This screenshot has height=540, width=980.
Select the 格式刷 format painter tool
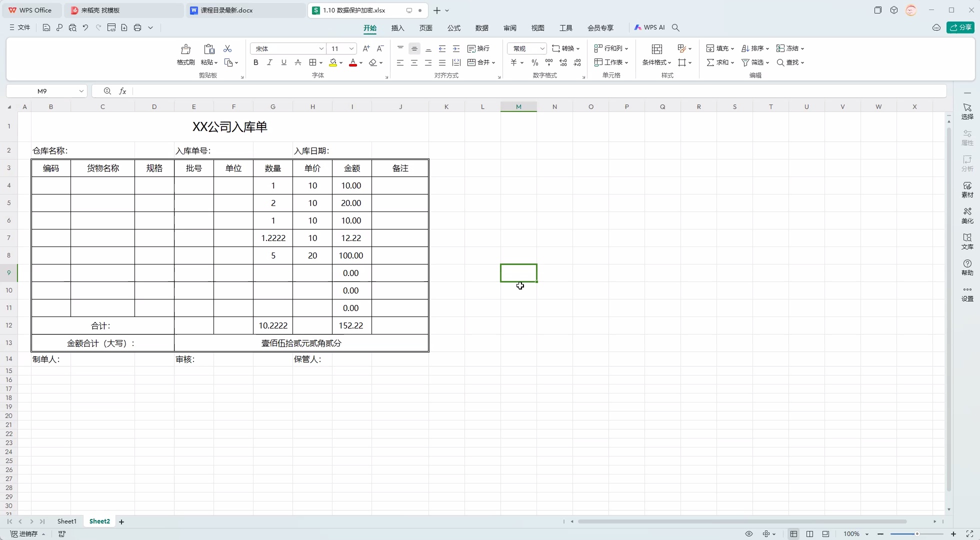coord(185,55)
